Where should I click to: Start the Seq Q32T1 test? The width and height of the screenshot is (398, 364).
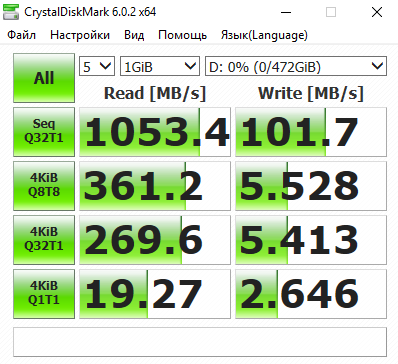tap(44, 132)
